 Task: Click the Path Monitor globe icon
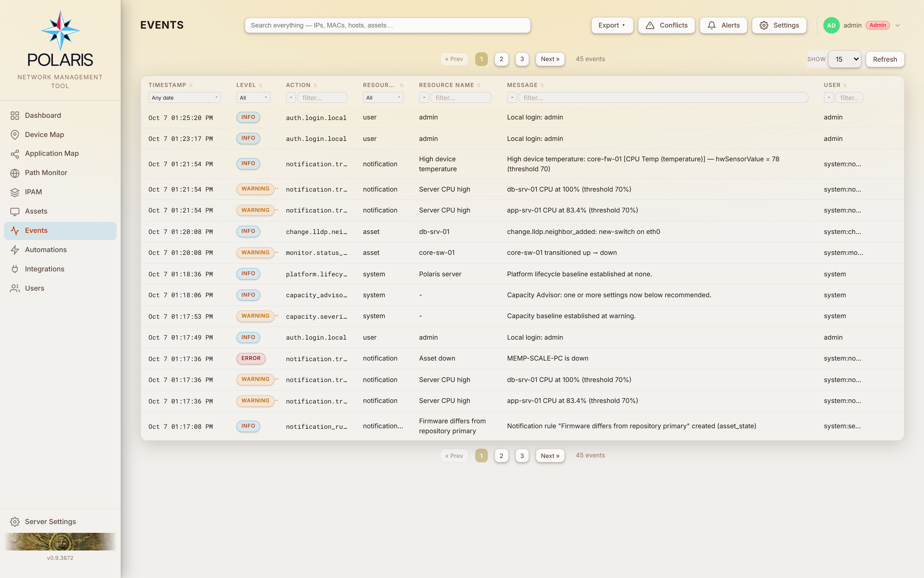tap(15, 173)
